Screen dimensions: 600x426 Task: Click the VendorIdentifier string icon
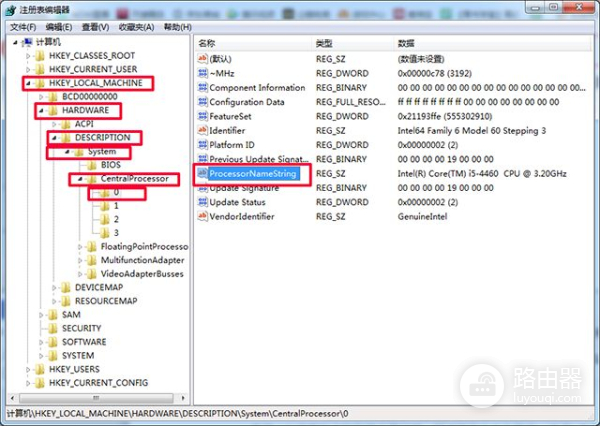(x=202, y=216)
